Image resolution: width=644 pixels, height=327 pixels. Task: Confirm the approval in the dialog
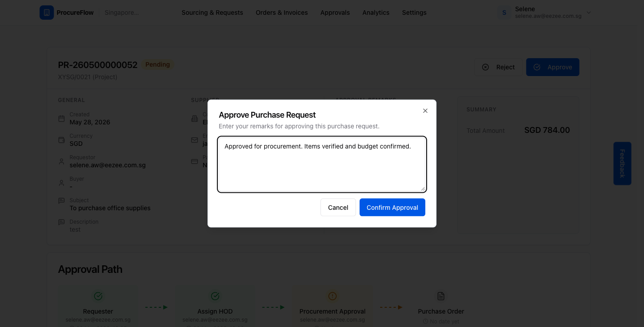[392, 208]
